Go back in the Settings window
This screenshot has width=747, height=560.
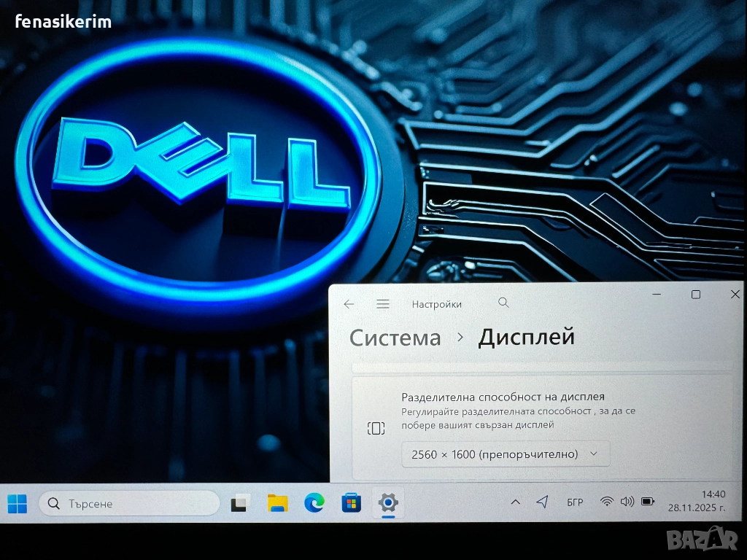349,304
